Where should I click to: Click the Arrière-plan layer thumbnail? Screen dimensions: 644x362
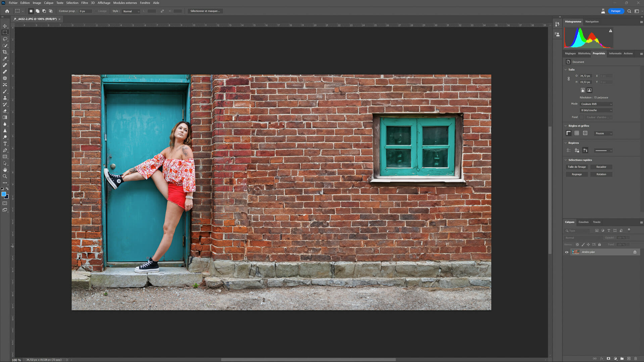576,252
